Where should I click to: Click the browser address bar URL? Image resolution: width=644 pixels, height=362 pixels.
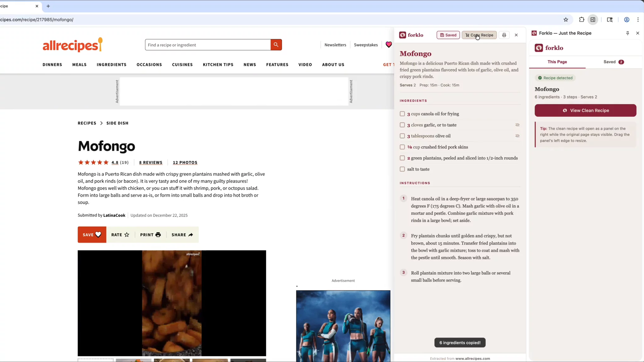pos(37,19)
